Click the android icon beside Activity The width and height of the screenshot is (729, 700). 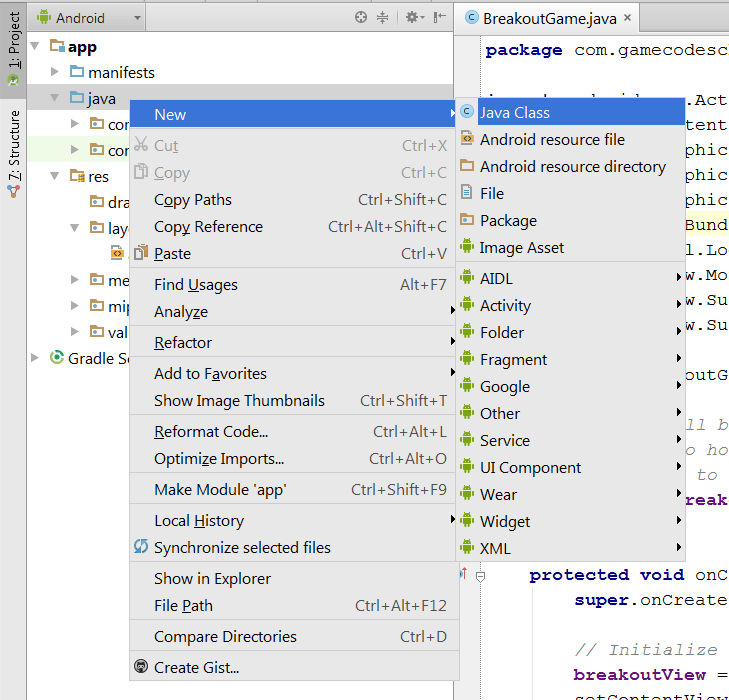pyautogui.click(x=467, y=304)
